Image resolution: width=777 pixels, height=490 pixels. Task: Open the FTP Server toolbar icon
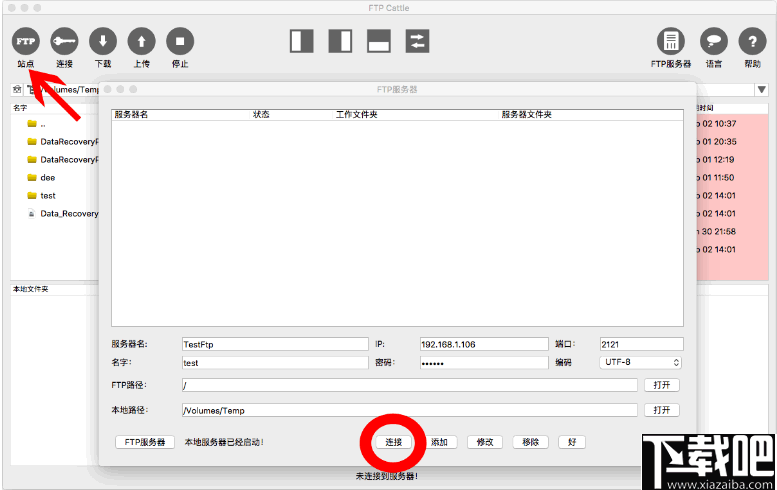pyautogui.click(x=671, y=41)
